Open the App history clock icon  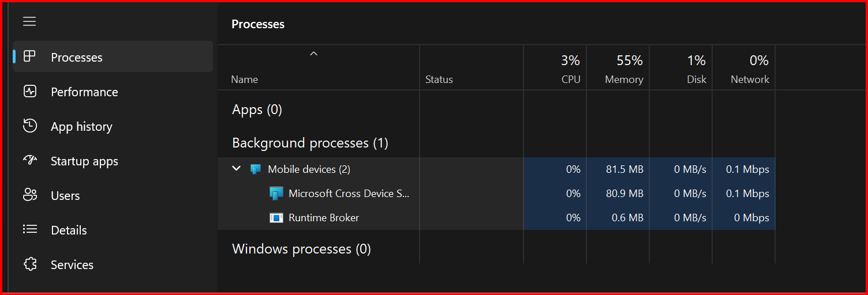coord(29,126)
